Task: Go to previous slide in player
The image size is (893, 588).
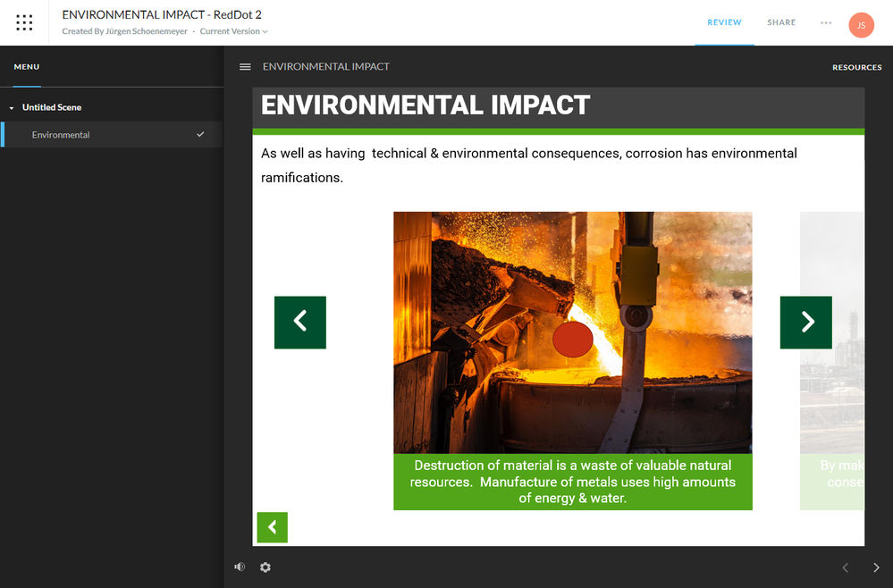Action: pos(846,567)
